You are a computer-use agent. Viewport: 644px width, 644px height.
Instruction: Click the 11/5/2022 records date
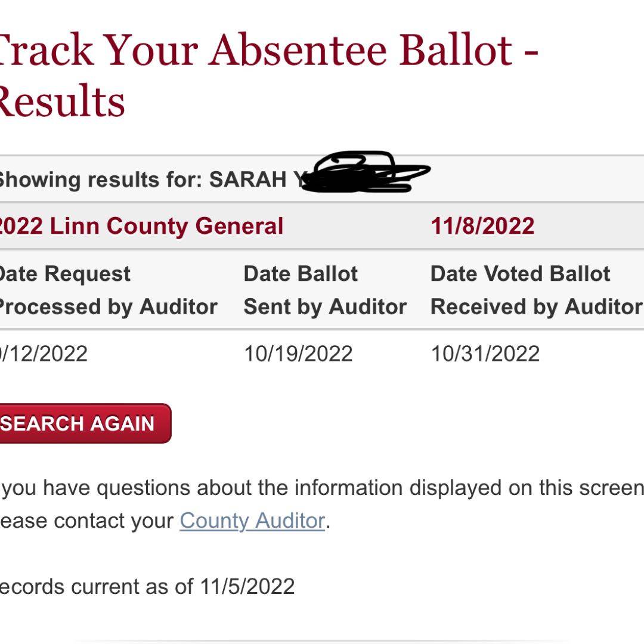(x=247, y=586)
